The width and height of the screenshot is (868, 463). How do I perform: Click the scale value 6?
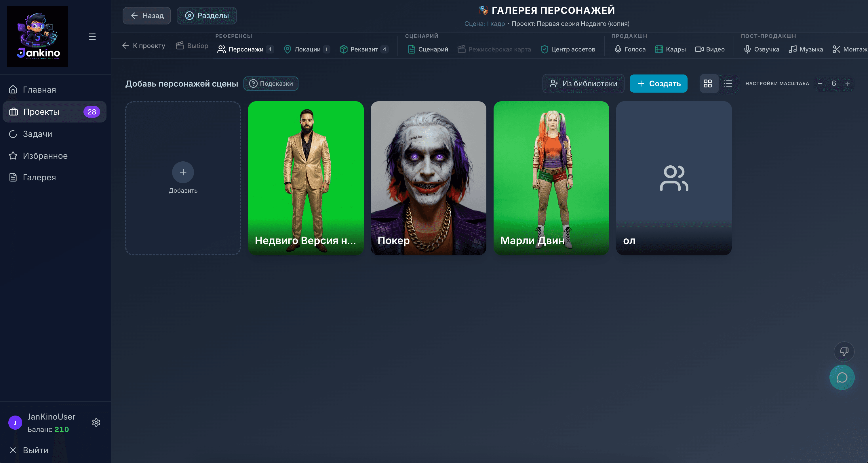834,83
